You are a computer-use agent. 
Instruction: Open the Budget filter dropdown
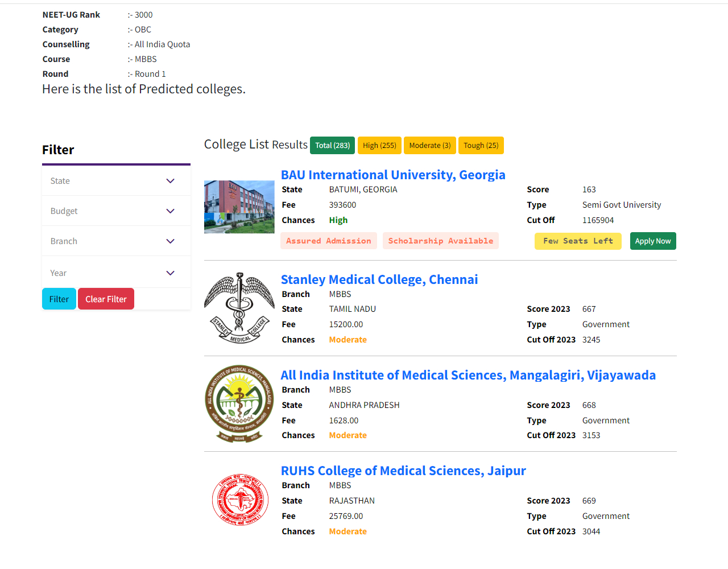(x=116, y=211)
